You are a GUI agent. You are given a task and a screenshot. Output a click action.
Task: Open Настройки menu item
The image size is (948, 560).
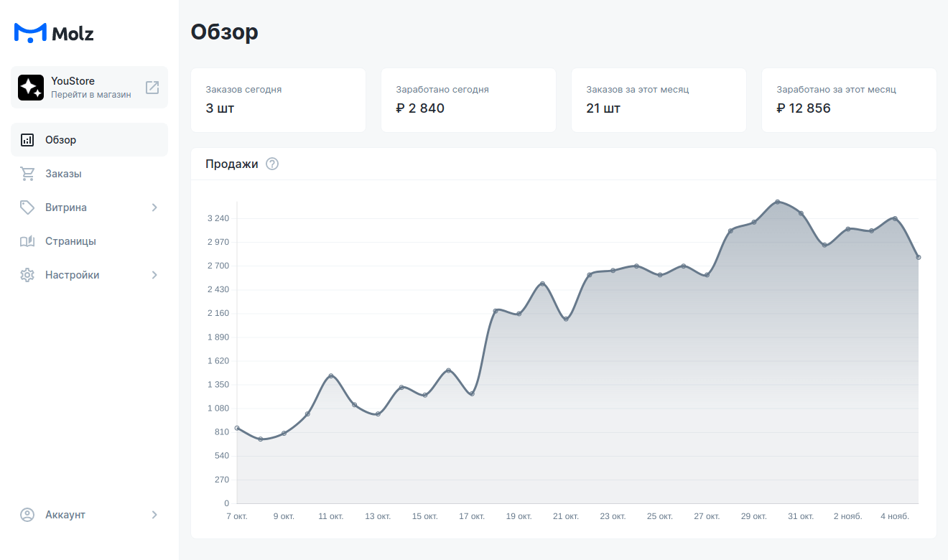[x=89, y=275]
